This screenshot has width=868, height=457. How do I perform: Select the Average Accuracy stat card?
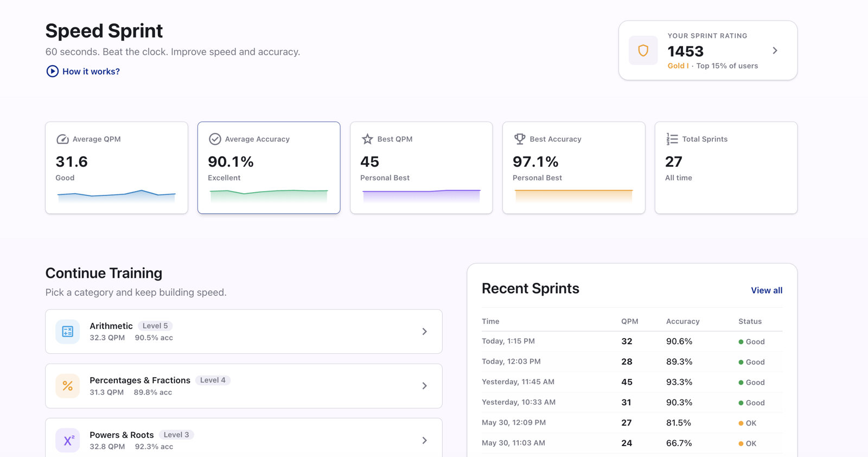269,168
